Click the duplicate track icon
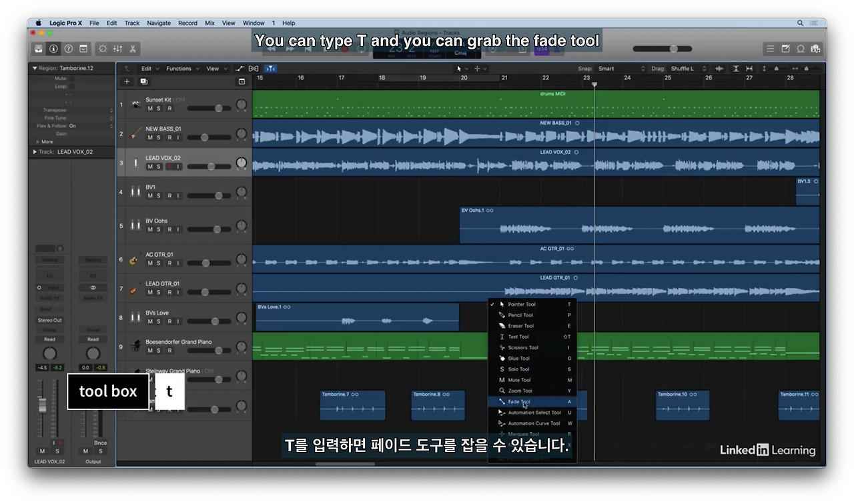Screen dimensions: 854x504 pos(143,81)
